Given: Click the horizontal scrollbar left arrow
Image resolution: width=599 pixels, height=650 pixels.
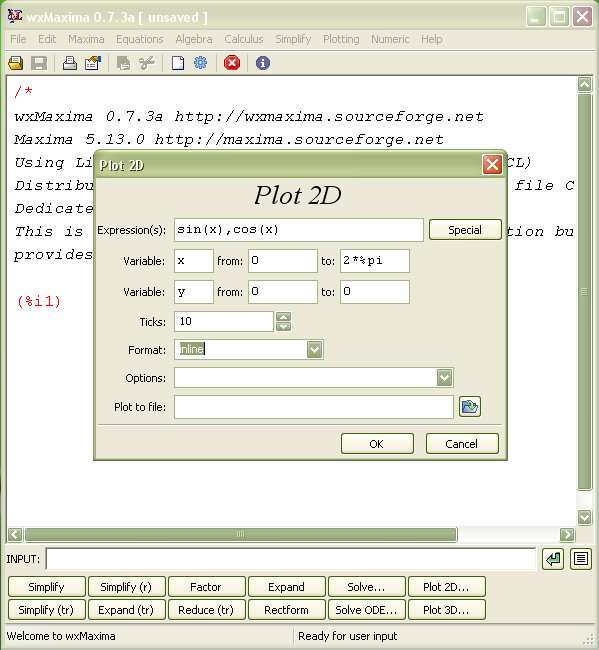Looking at the screenshot, I should 15,534.
